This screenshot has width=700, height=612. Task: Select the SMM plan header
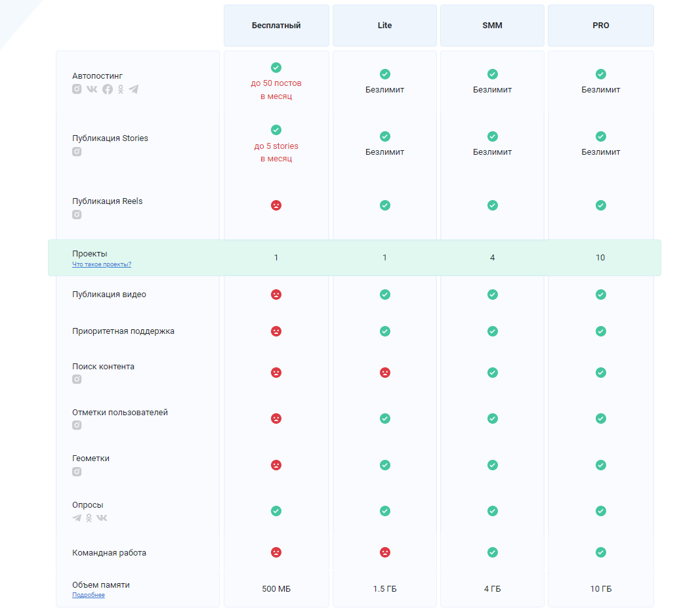pyautogui.click(x=492, y=26)
